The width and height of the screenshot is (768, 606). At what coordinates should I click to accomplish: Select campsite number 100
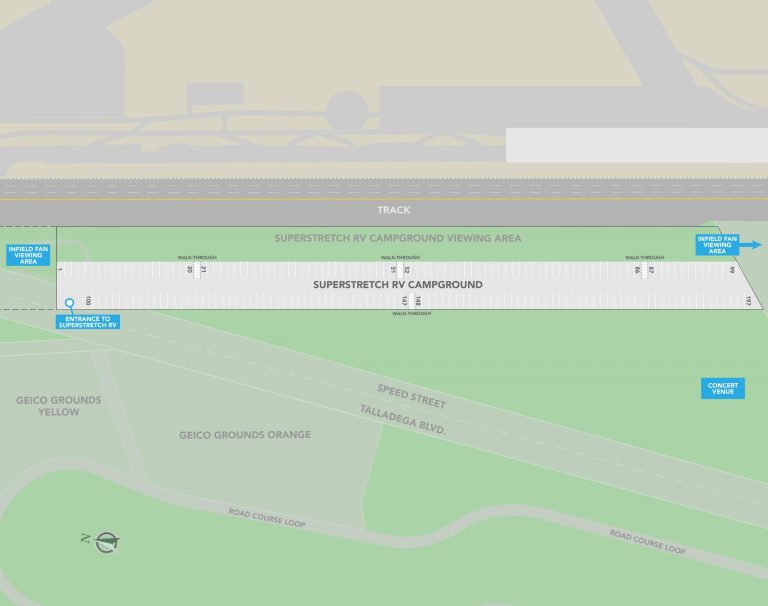(88, 300)
